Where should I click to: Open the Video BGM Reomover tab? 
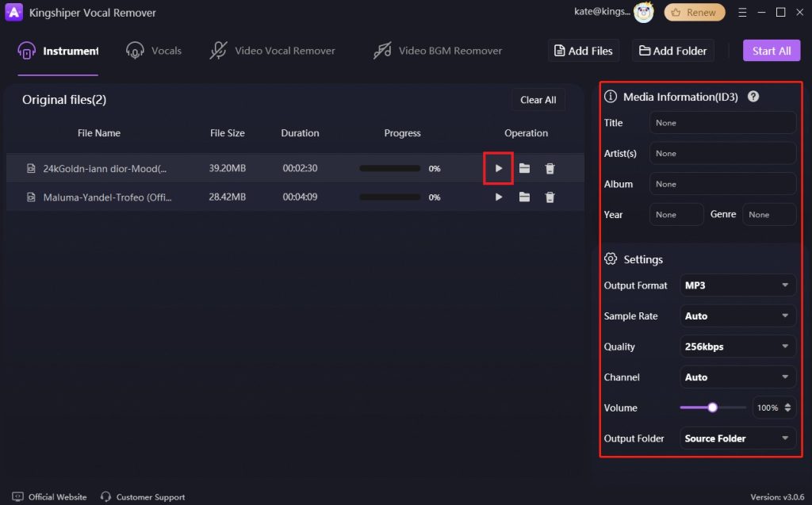tap(438, 51)
